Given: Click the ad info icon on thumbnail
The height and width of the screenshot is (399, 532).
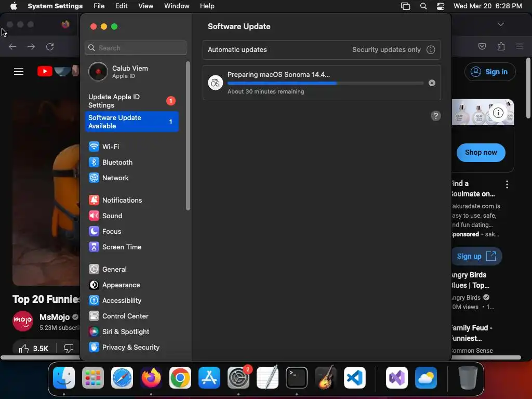Looking at the screenshot, I should click(x=498, y=113).
